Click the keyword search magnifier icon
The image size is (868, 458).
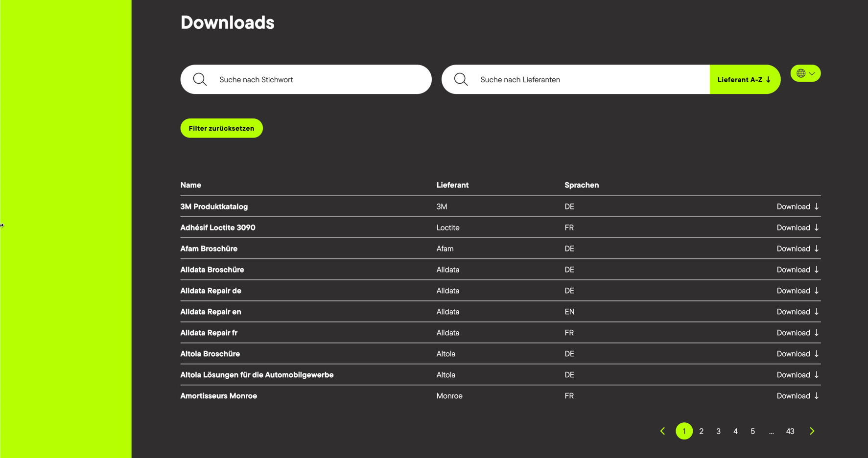[x=200, y=79]
